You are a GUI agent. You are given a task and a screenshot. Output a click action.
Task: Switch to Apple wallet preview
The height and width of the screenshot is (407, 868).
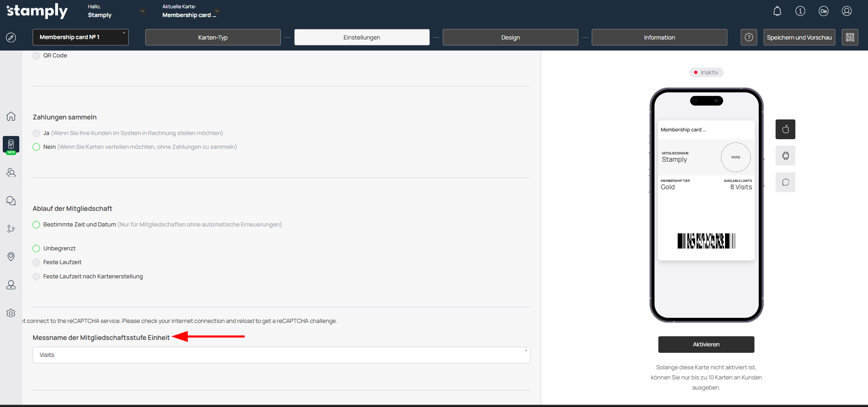pyautogui.click(x=785, y=130)
